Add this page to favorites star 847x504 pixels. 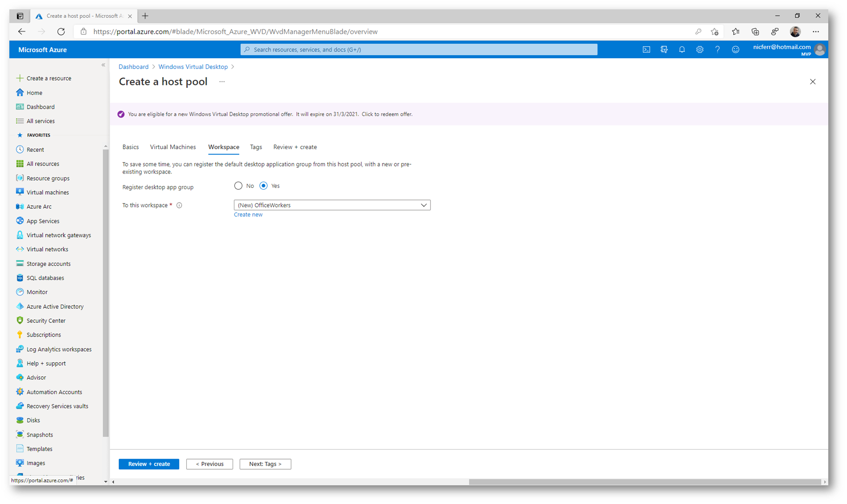(x=715, y=32)
